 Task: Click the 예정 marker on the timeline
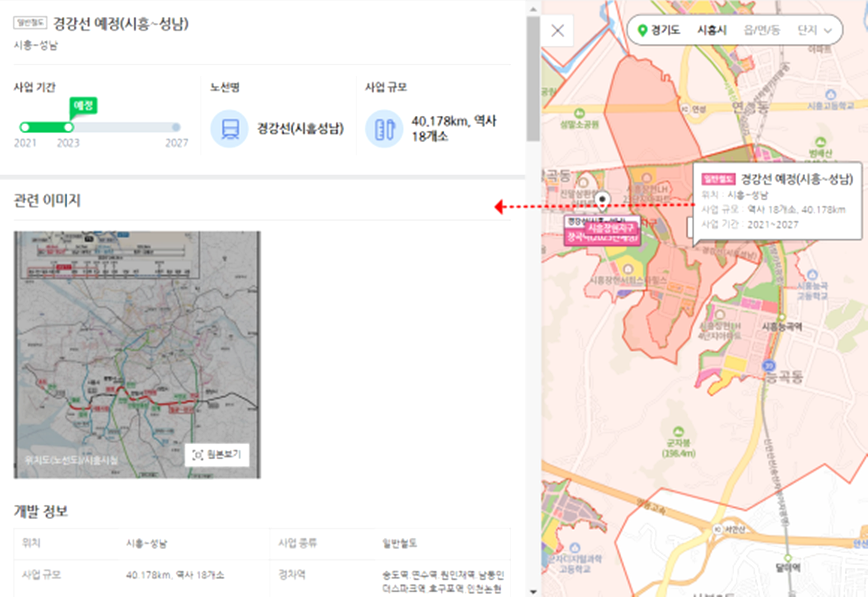point(83,106)
